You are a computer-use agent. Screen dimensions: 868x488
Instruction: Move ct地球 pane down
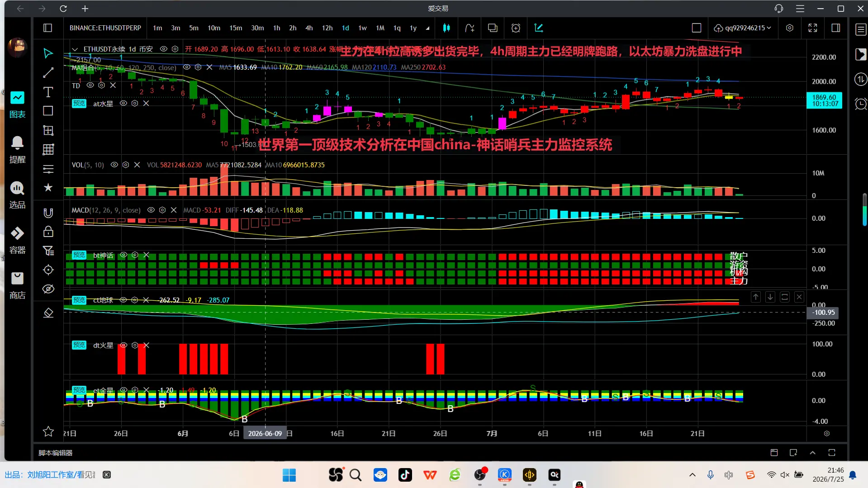[770, 297]
